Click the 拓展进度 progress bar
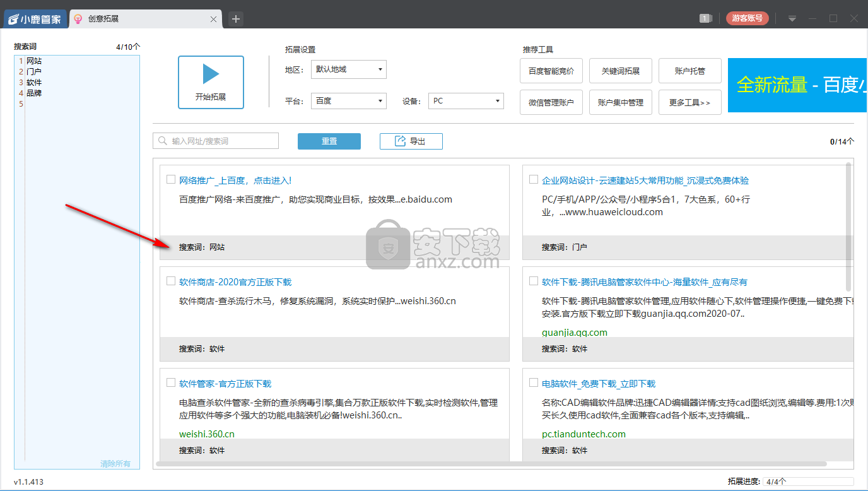Screen dimensions: 868x491 coord(808,481)
